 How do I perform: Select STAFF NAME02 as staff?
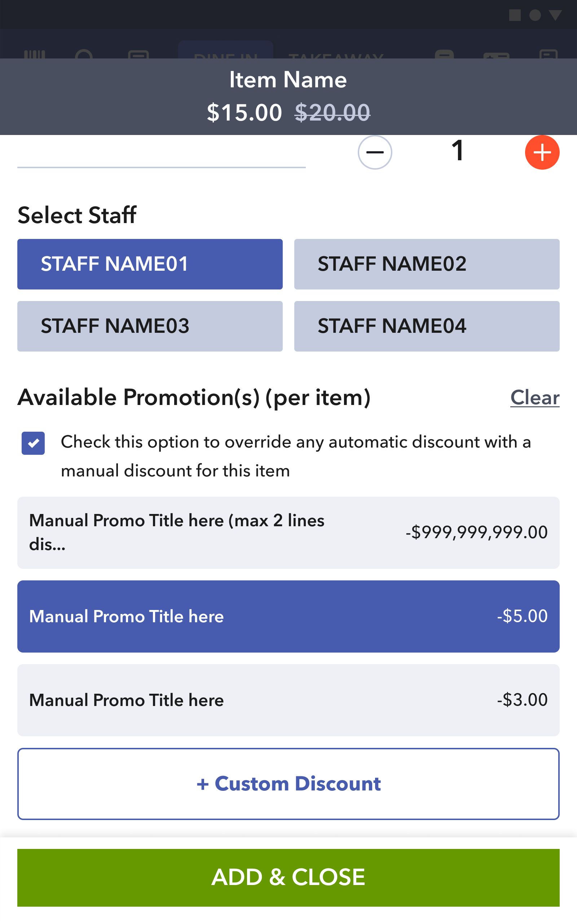[427, 264]
